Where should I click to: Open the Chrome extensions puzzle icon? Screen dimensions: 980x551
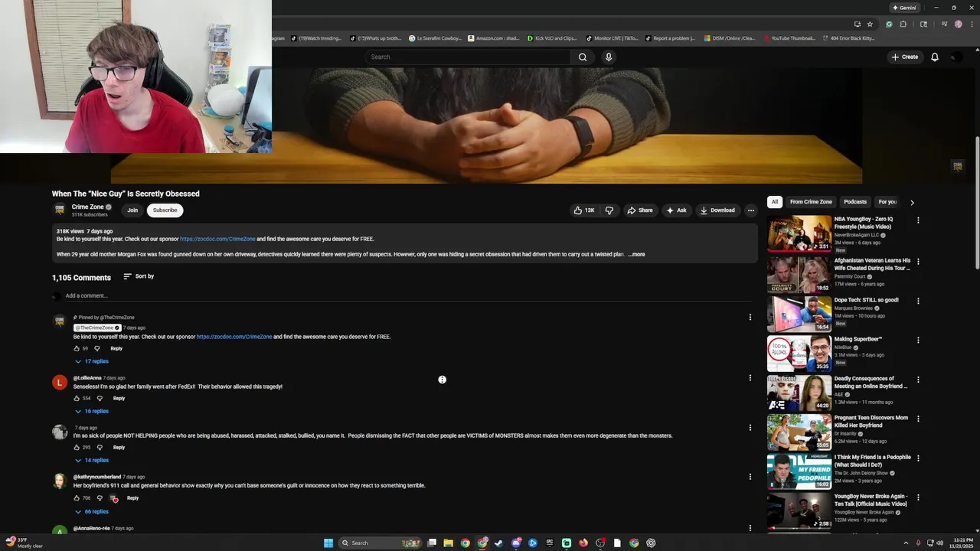pyautogui.click(x=903, y=24)
